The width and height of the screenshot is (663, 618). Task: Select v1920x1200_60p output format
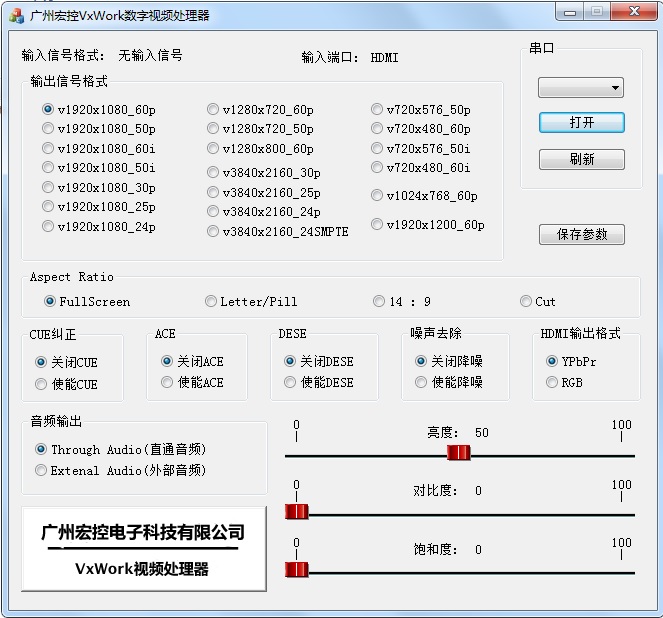point(377,225)
